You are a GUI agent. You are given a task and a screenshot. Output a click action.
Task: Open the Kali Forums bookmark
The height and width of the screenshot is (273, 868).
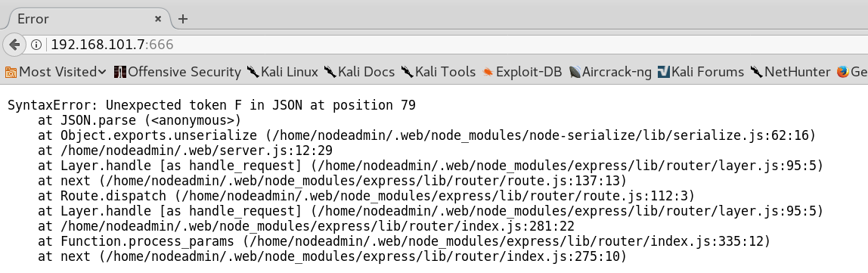click(701, 72)
